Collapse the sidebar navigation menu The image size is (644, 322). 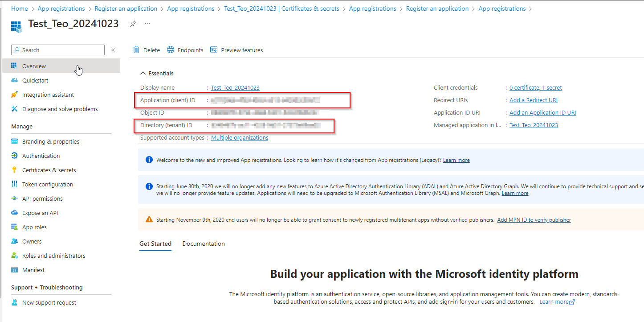click(x=113, y=50)
